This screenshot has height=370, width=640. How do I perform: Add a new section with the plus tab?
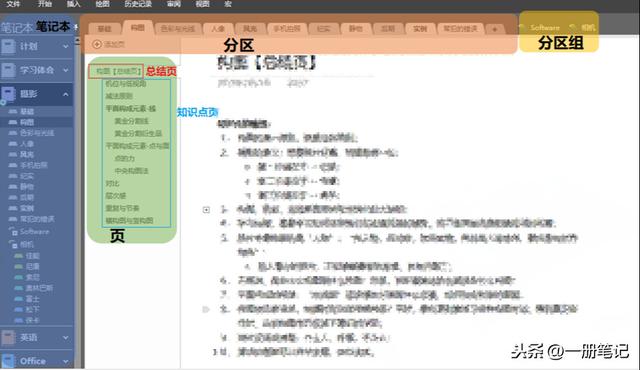click(x=494, y=29)
